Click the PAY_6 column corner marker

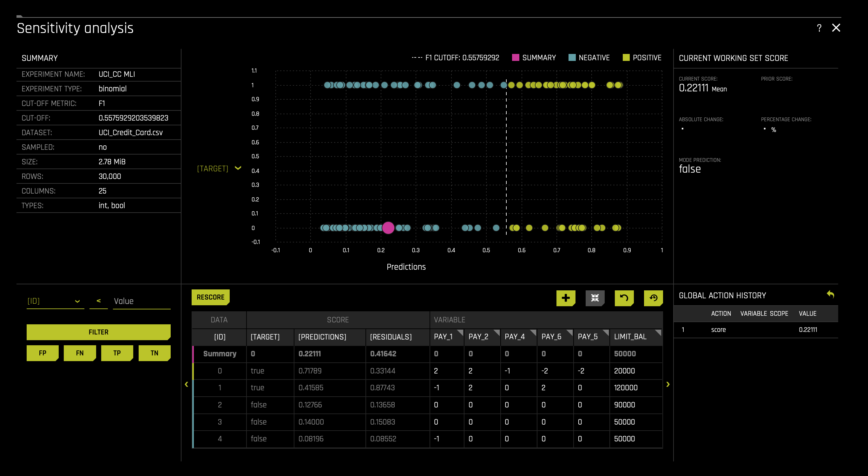coord(569,332)
